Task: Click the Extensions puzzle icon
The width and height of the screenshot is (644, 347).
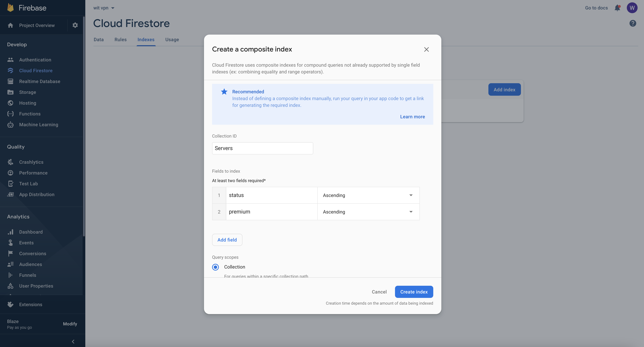Action: point(10,304)
